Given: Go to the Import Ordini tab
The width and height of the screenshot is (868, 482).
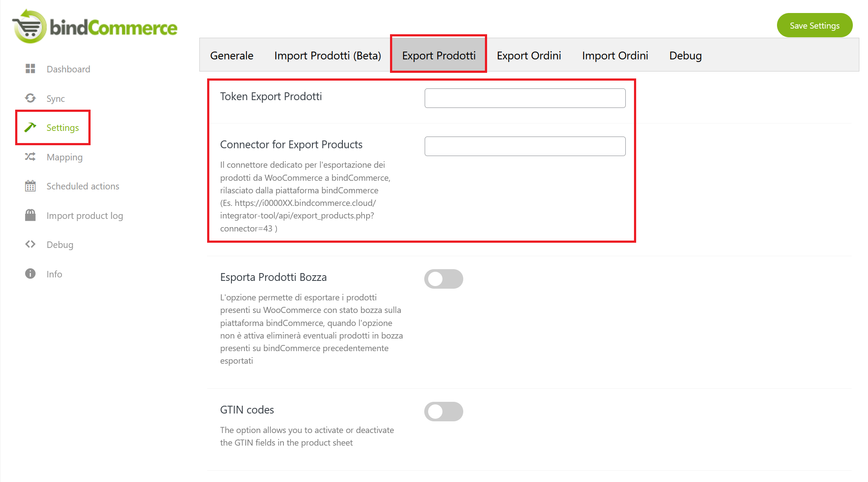Looking at the screenshot, I should pos(615,55).
